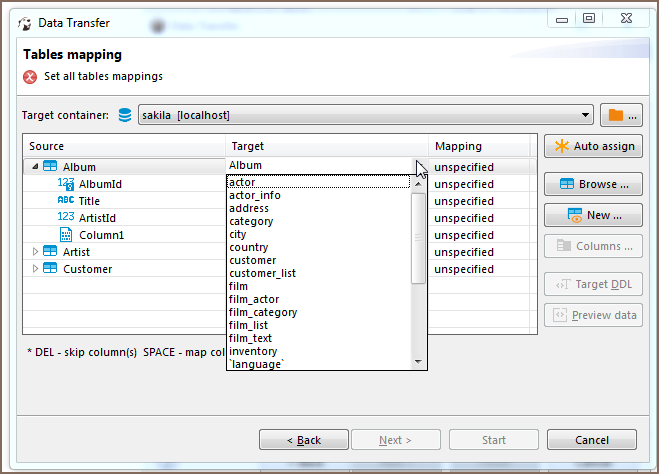Screen dimensions: 659x474
Task: Collapse the Album tree node
Action: [x=36, y=167]
